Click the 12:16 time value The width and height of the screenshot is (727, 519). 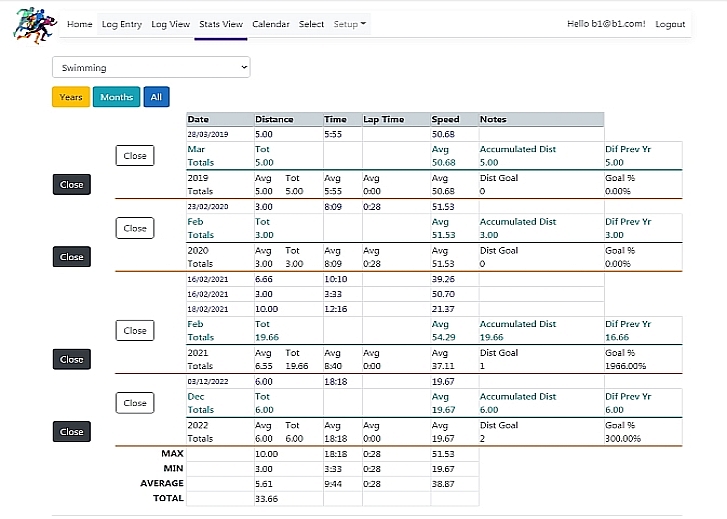[336, 309]
